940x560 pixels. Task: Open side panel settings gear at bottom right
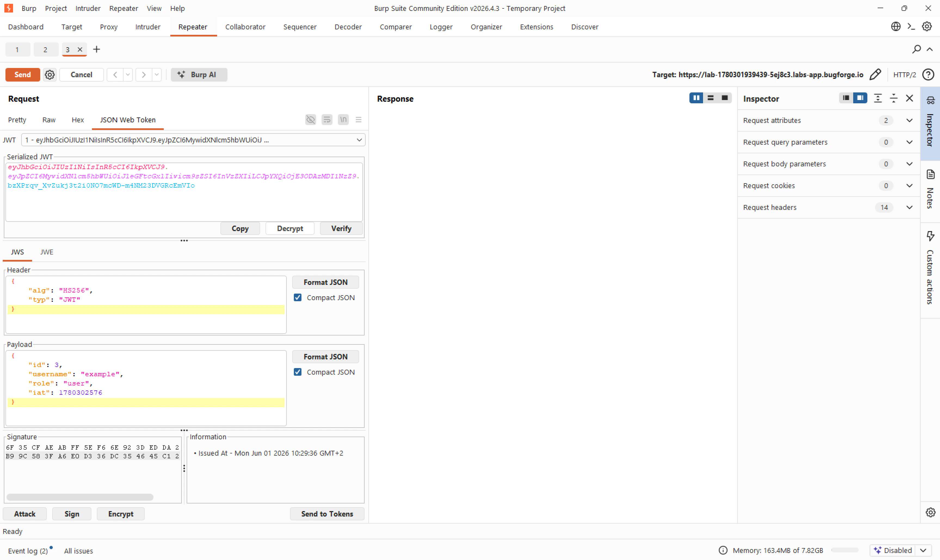coord(930,512)
